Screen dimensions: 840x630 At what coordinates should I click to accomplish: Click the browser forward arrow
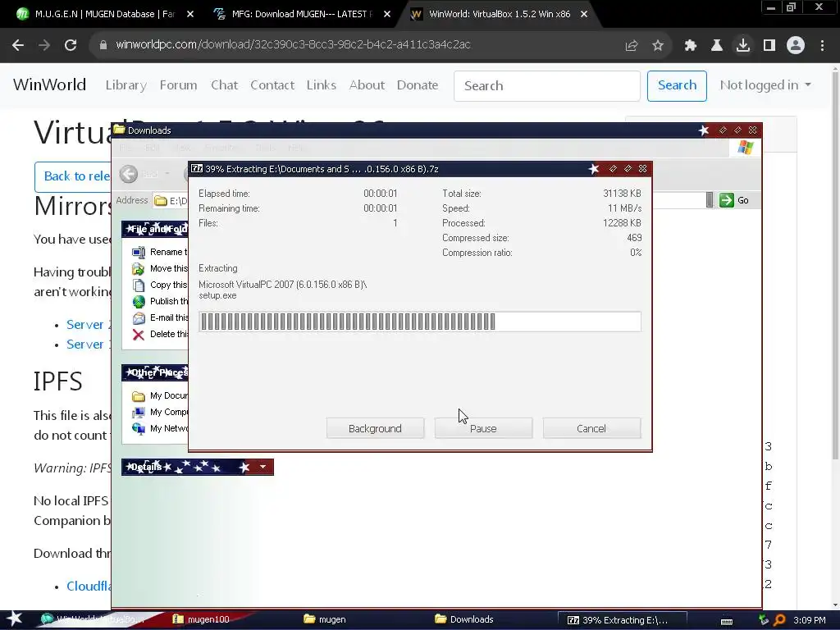44,45
